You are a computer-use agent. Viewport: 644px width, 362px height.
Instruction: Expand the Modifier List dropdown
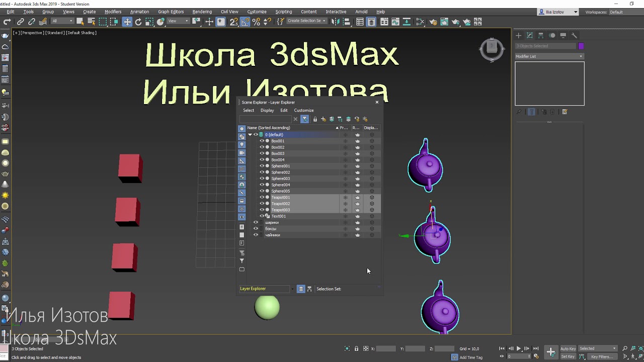pos(549,56)
